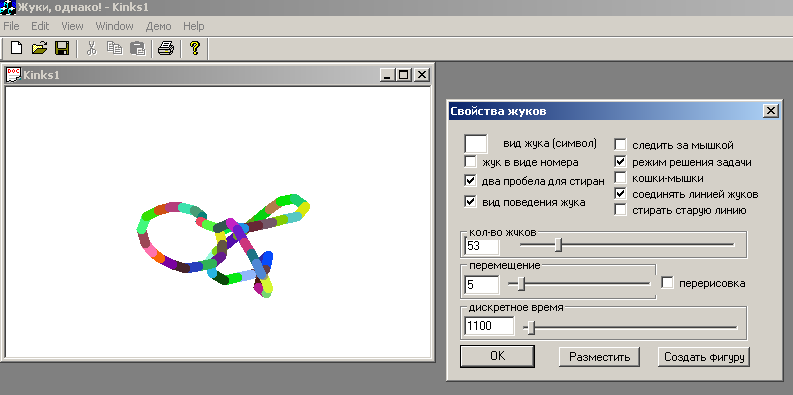Image resolution: width=793 pixels, height=395 pixels.
Task: Click the 'дискретное время' input field with 1100
Action: point(489,326)
